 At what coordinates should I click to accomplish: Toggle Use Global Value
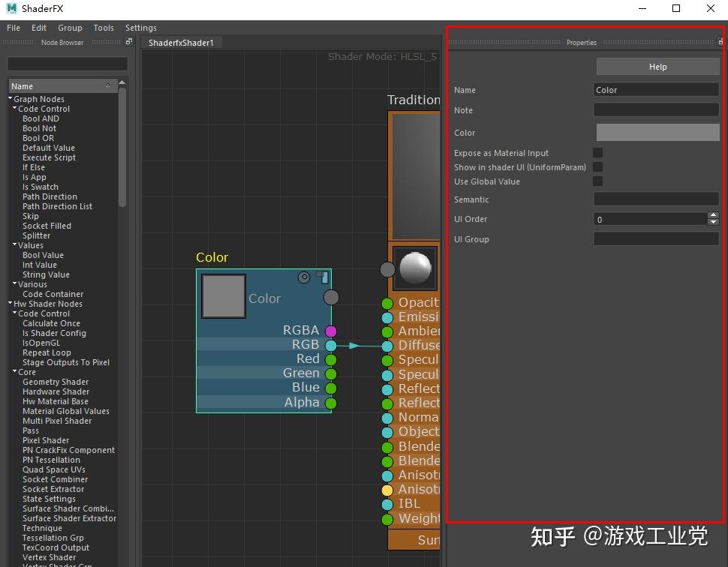[x=597, y=181]
